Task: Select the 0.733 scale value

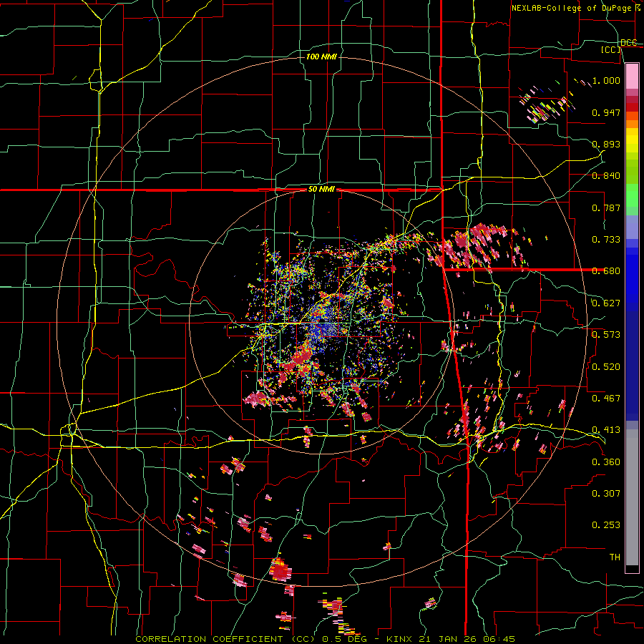Action: point(606,240)
